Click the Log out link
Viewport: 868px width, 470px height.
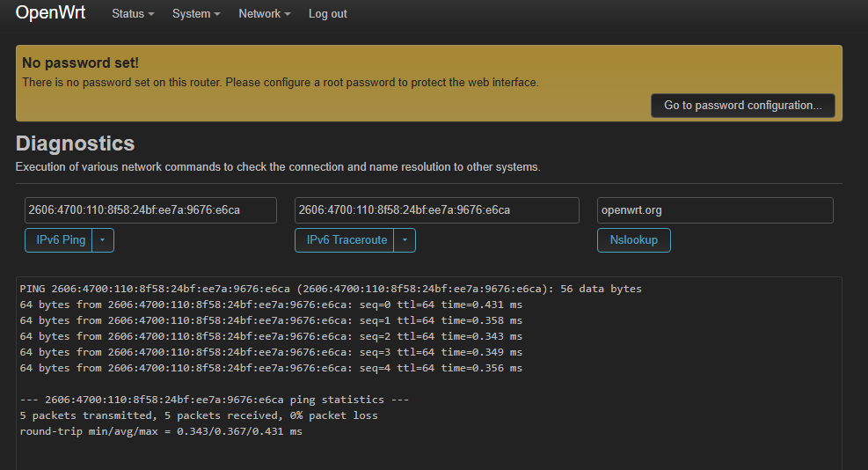[328, 14]
